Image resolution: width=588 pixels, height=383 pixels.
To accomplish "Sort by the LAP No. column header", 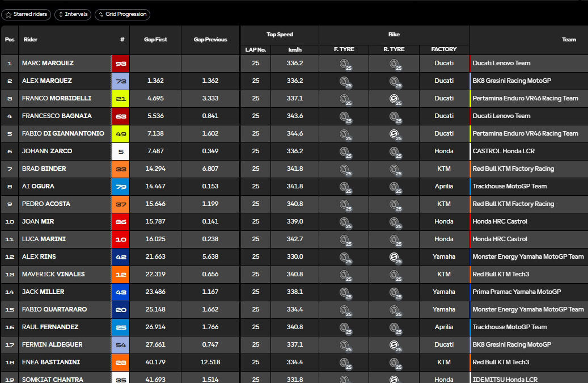I will coord(256,49).
